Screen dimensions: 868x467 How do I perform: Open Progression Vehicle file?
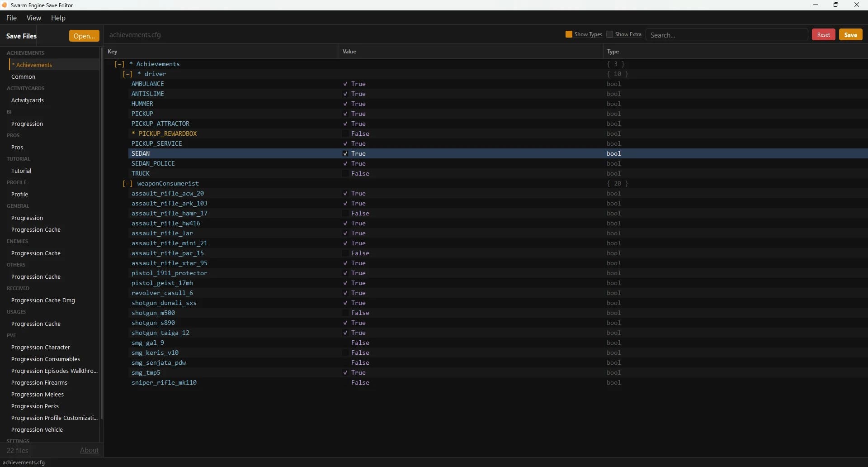tap(54, 429)
